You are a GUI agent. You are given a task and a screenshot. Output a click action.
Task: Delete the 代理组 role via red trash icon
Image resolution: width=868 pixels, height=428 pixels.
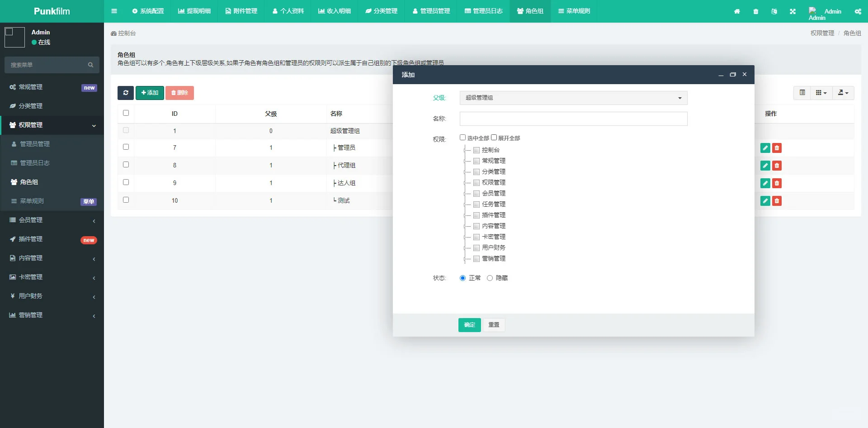(x=777, y=166)
